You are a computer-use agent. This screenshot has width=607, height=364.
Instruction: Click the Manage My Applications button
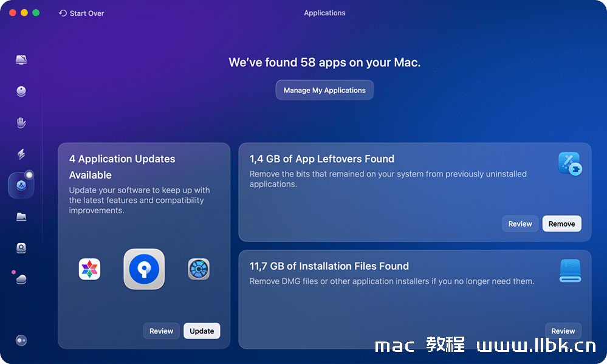point(324,90)
